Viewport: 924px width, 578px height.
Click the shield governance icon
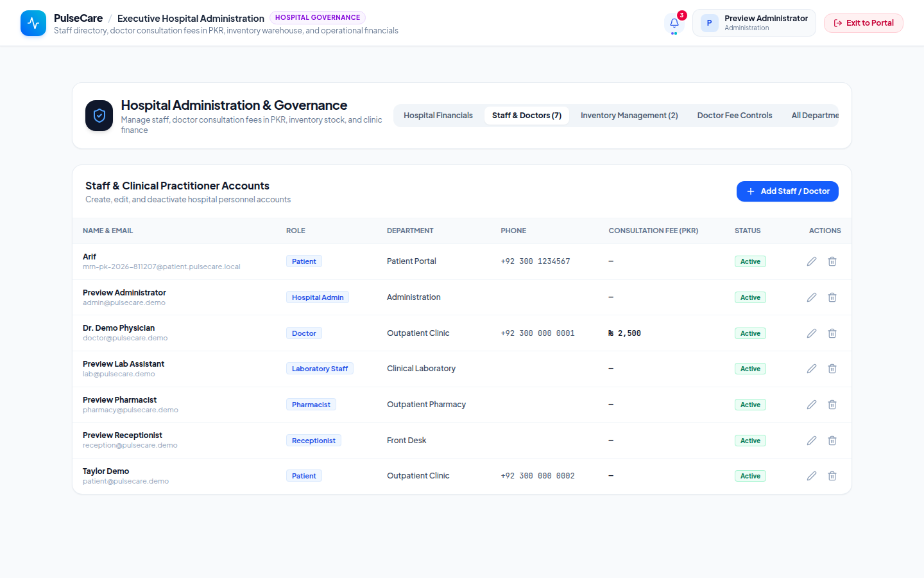click(x=99, y=116)
